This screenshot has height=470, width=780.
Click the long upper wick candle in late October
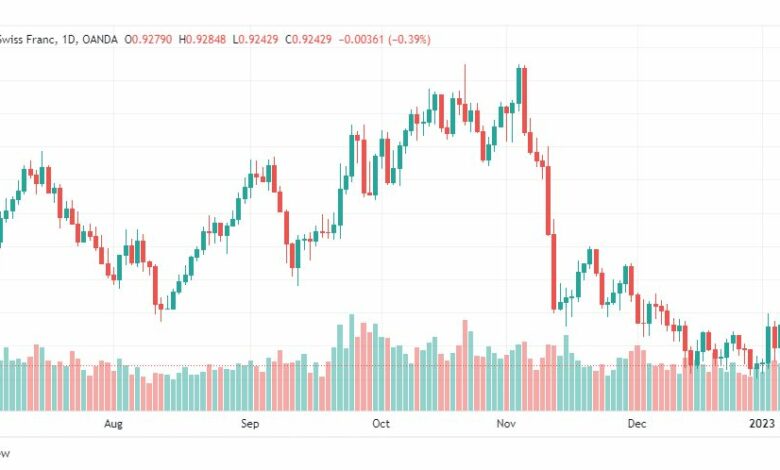[465, 93]
